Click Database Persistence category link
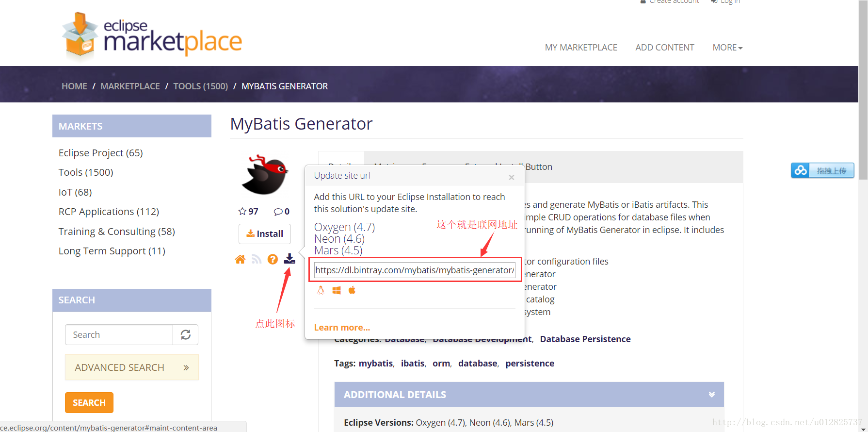 [x=585, y=339]
